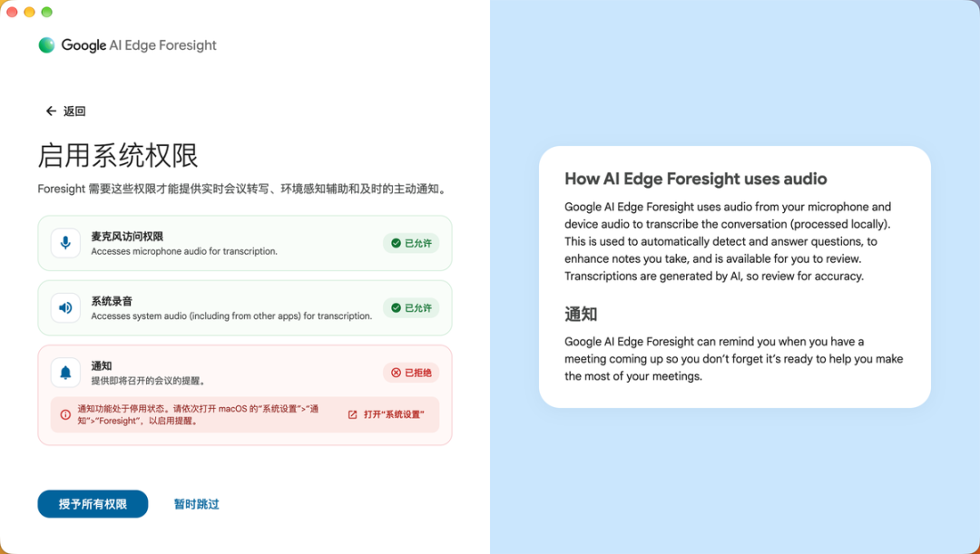Click the Google AI Edge Foresight logo orb
The width and height of the screenshot is (980, 554).
[47, 45]
